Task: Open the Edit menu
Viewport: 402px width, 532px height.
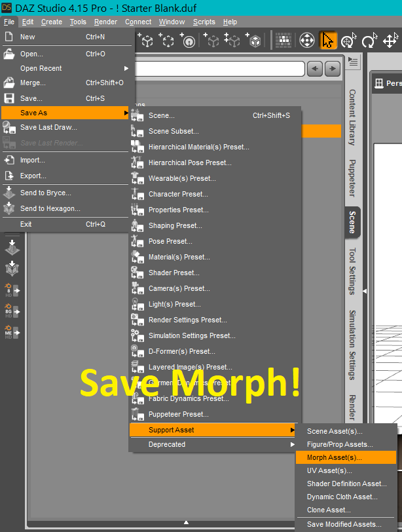Action: [27, 22]
